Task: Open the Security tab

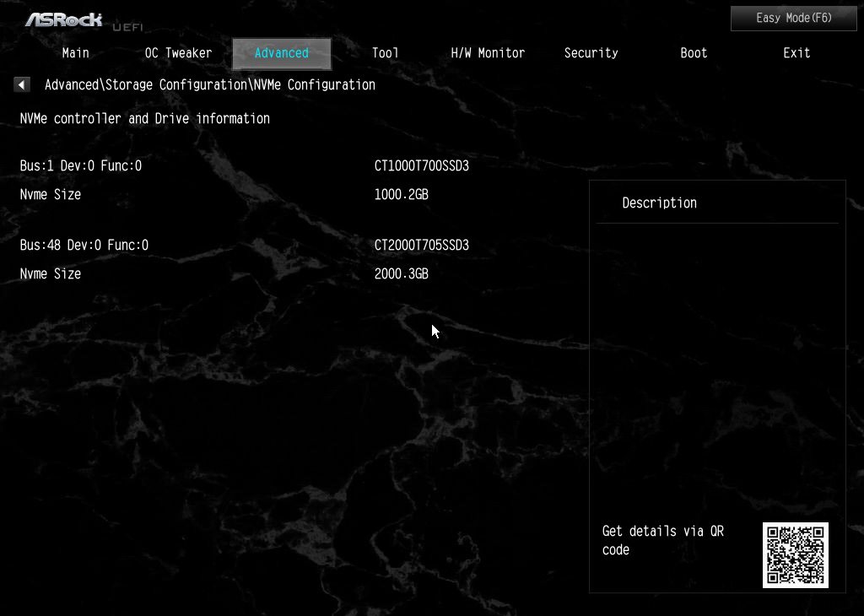Action: 591,53
